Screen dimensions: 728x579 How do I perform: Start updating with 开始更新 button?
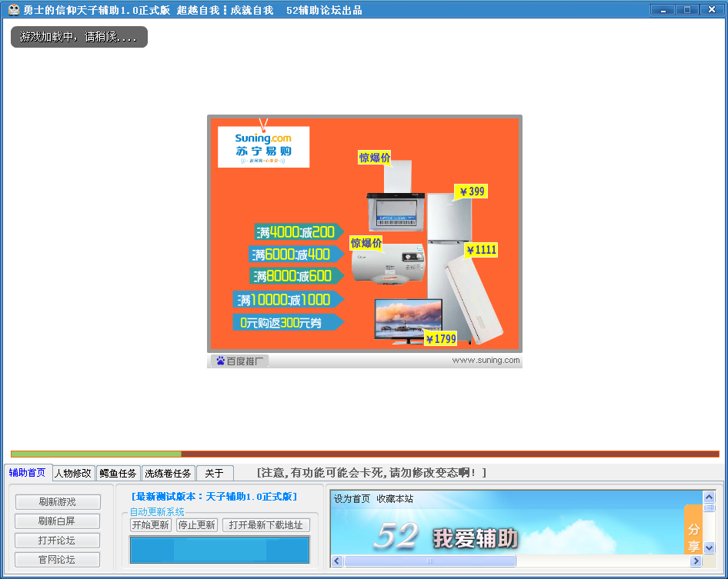coord(150,524)
